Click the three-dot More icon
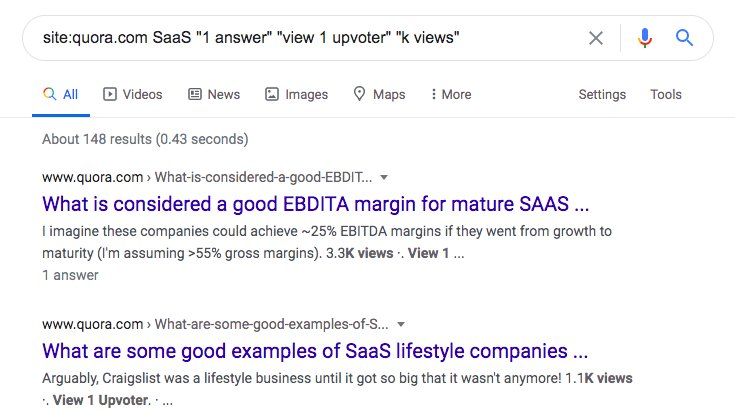 [x=433, y=94]
